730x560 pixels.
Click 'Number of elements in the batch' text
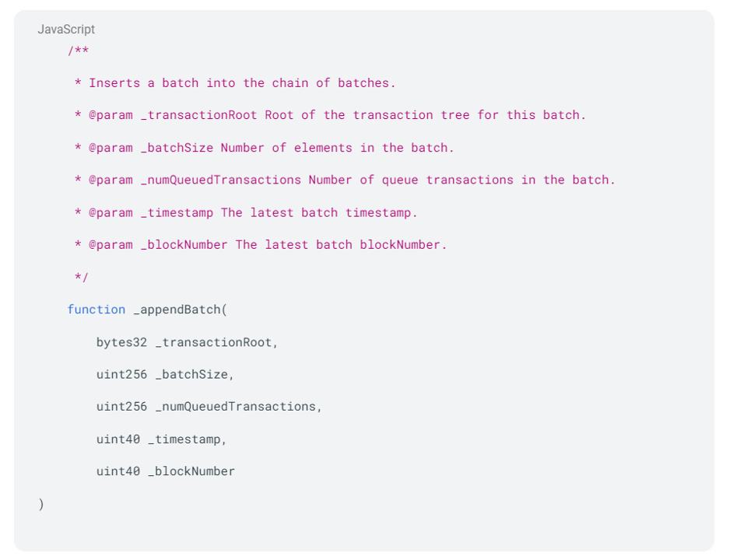click(x=337, y=148)
